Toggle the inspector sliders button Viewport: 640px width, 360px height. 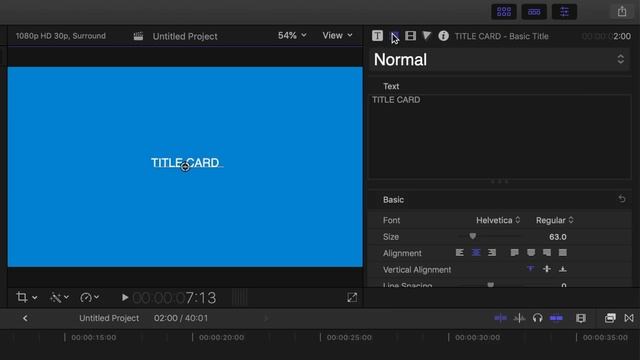pyautogui.click(x=564, y=12)
